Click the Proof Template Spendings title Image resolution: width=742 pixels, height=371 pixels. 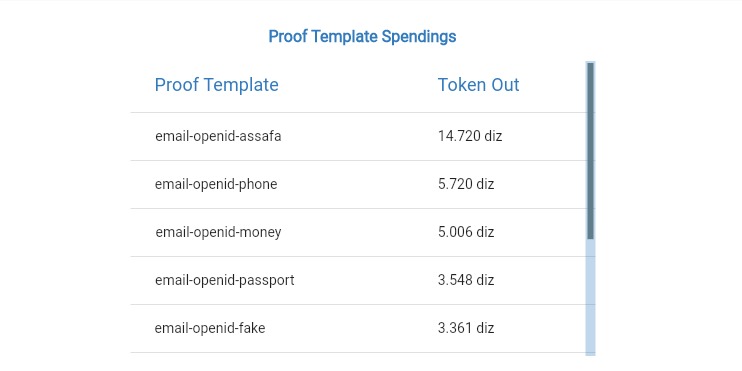pyautogui.click(x=362, y=36)
